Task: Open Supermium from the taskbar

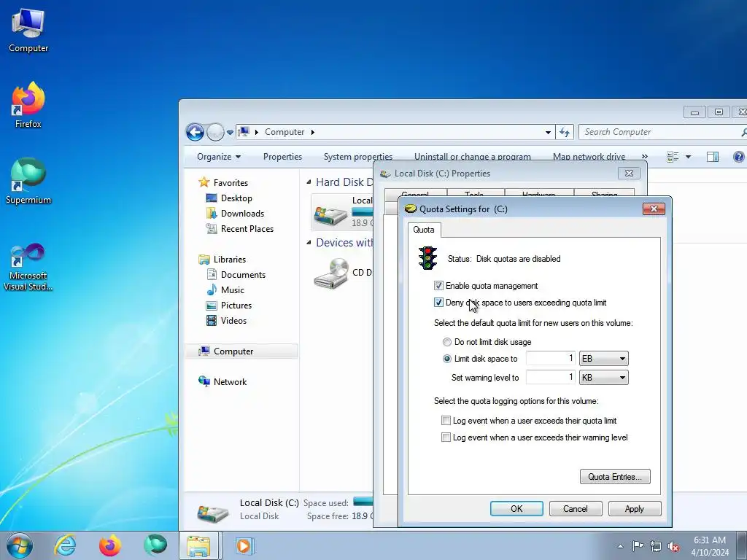Action: [x=155, y=545]
